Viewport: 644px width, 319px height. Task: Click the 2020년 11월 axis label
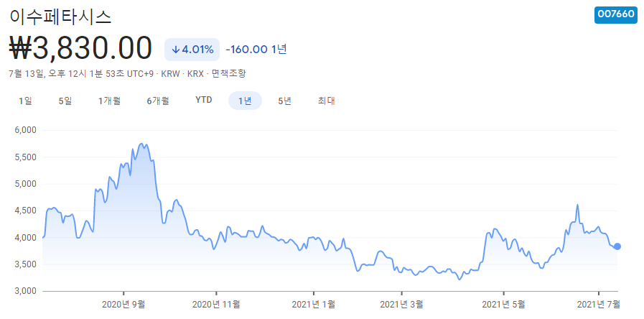click(216, 305)
